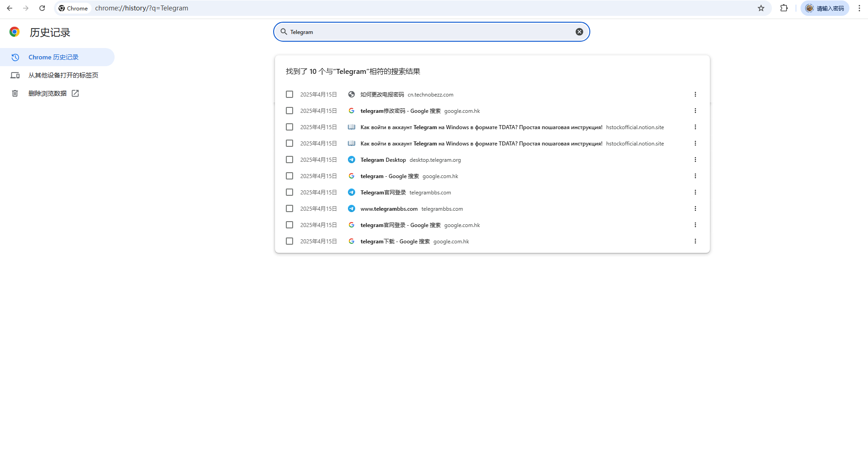Click Google favicon of telegram下載 entry

(x=351, y=241)
